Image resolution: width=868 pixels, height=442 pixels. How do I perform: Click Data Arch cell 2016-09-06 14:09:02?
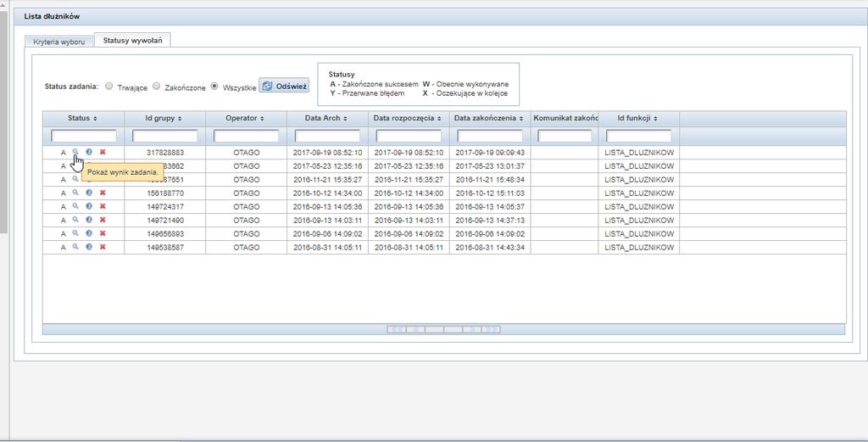pos(328,234)
